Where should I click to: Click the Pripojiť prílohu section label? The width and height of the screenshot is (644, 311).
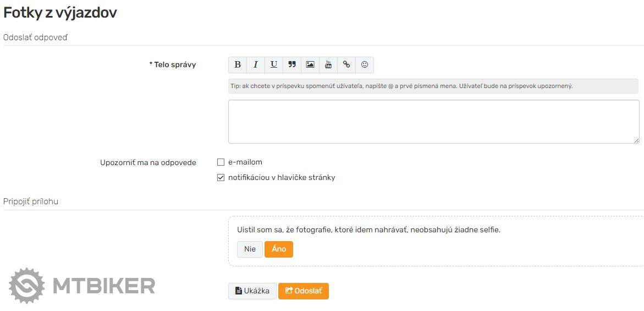(x=31, y=201)
